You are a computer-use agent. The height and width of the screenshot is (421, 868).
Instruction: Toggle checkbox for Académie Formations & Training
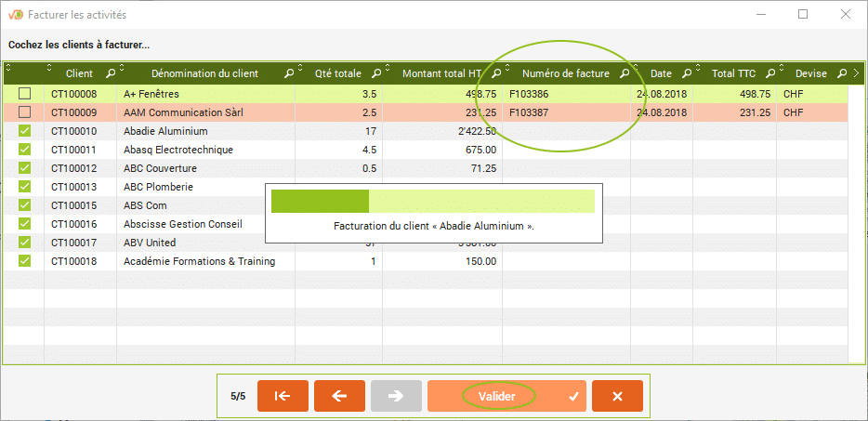[x=24, y=261]
